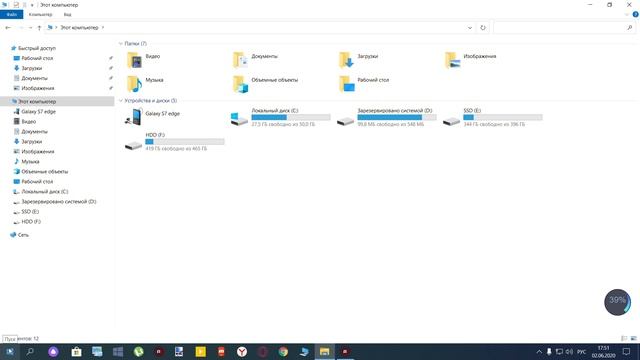Open the File Explorer taskbar icon
640x360 pixels.
pos(324,351)
